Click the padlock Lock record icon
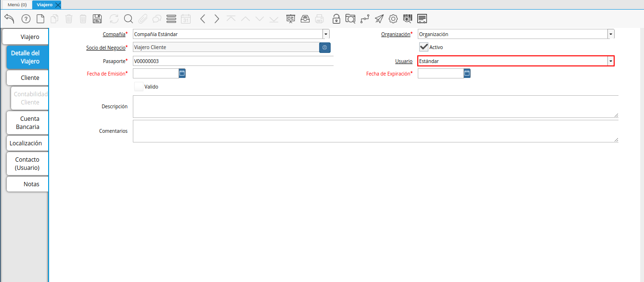The width and height of the screenshot is (644, 282). (x=336, y=19)
